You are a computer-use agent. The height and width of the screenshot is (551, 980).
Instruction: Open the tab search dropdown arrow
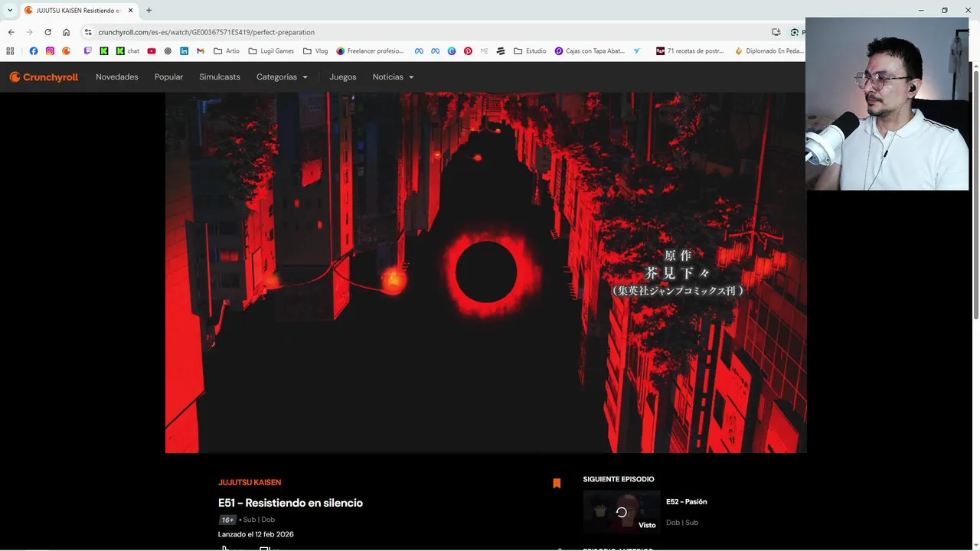10,10
